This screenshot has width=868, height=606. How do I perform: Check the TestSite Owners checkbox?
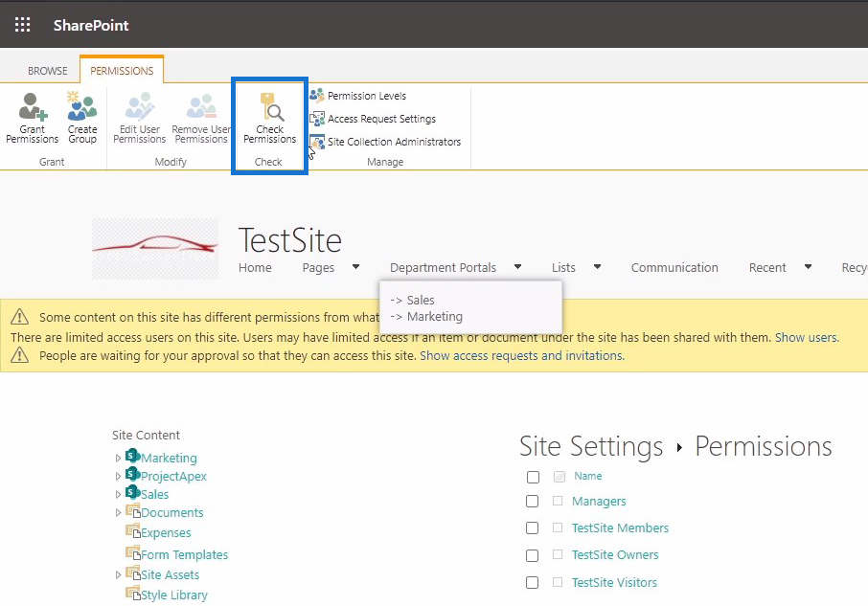(532, 555)
